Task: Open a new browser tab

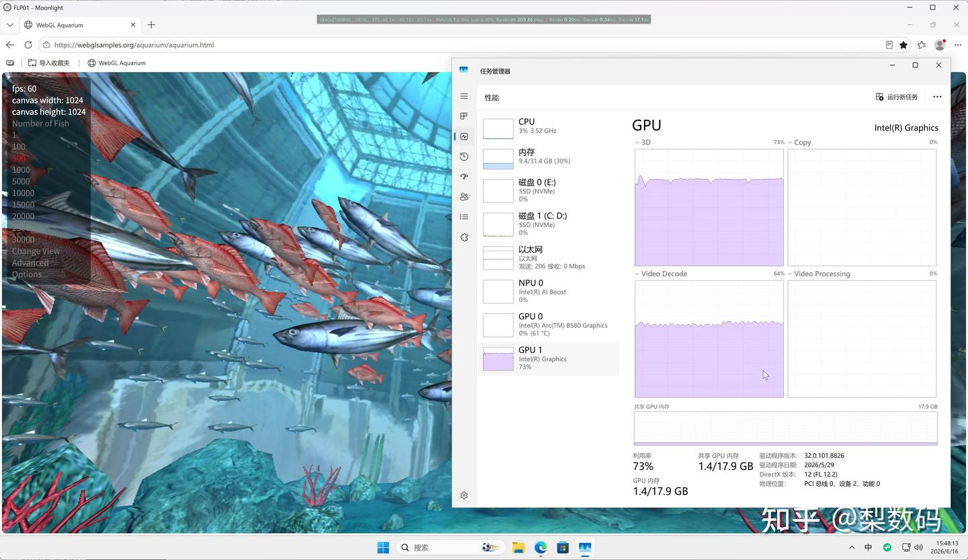Action: coord(151,25)
